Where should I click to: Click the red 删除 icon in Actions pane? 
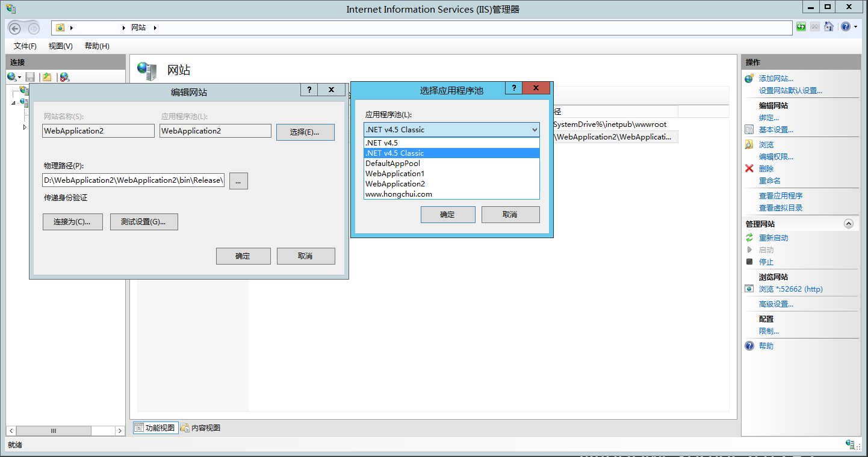tap(750, 168)
